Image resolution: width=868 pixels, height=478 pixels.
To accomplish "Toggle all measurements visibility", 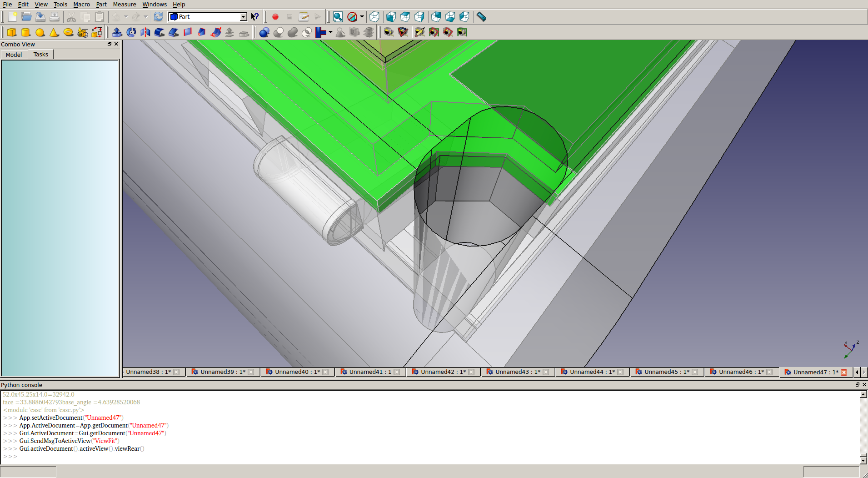I will point(434,32).
